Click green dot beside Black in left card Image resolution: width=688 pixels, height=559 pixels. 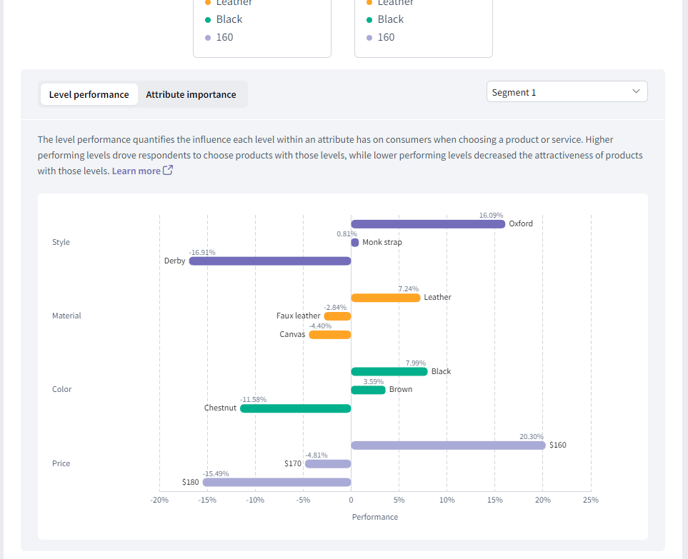tap(208, 20)
